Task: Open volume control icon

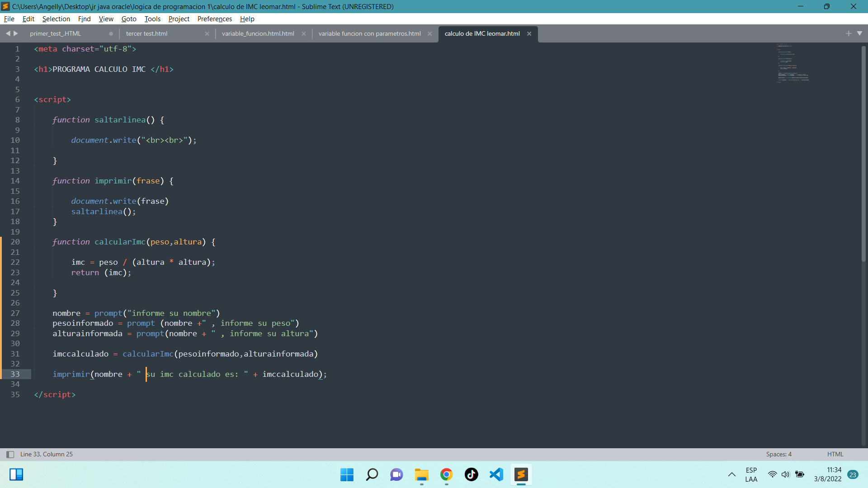Action: coord(786,474)
